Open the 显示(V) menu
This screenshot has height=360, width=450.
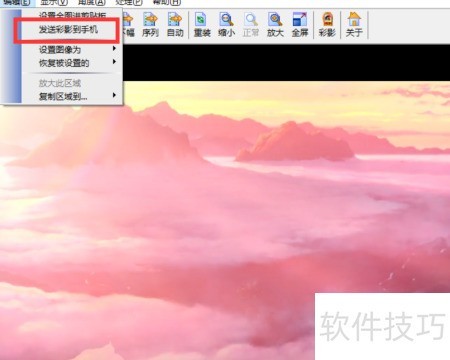54,3
